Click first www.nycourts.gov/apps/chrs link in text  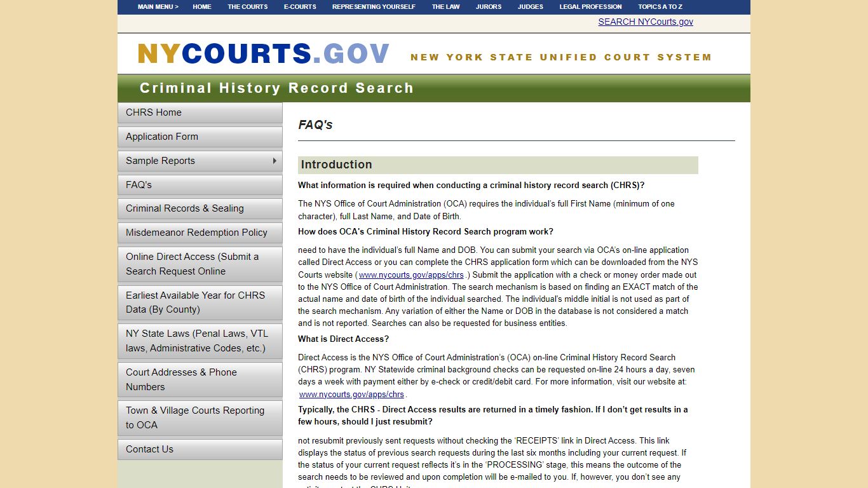pos(411,274)
